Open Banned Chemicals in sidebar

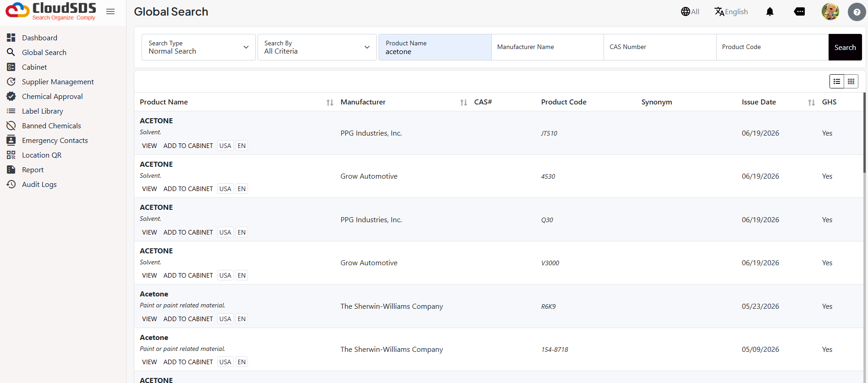tap(51, 126)
